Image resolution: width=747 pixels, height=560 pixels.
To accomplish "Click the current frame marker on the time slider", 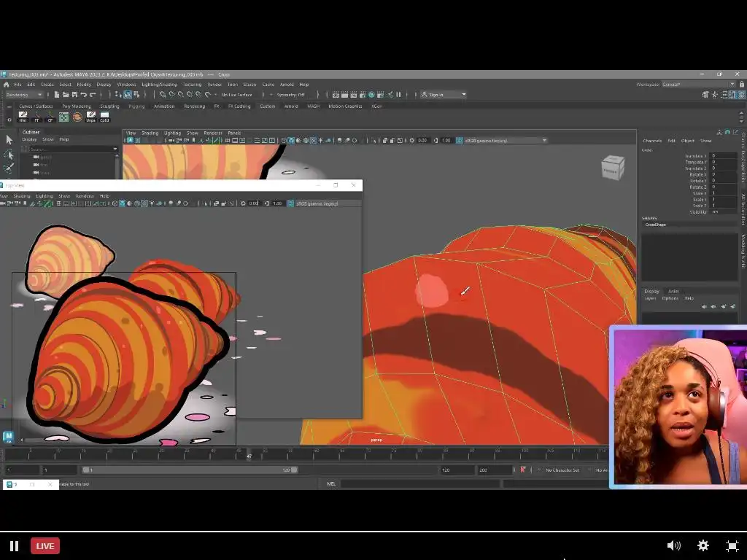I will click(249, 455).
